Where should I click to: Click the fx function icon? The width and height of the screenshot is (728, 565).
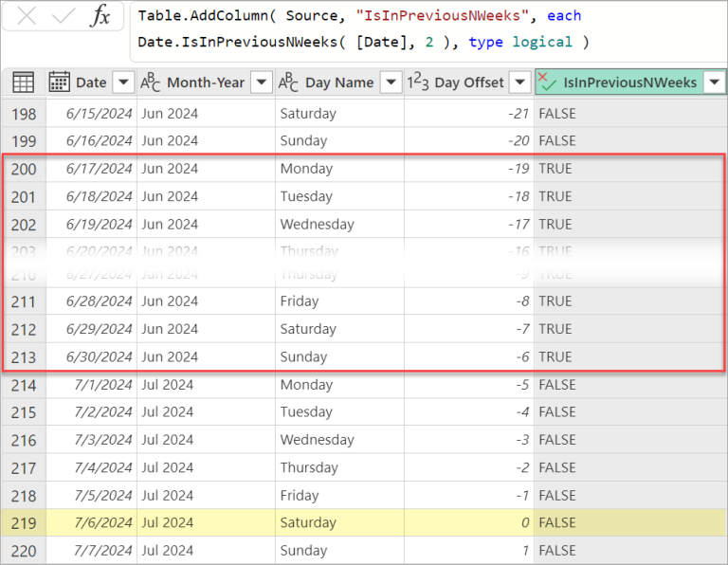pos(100,16)
